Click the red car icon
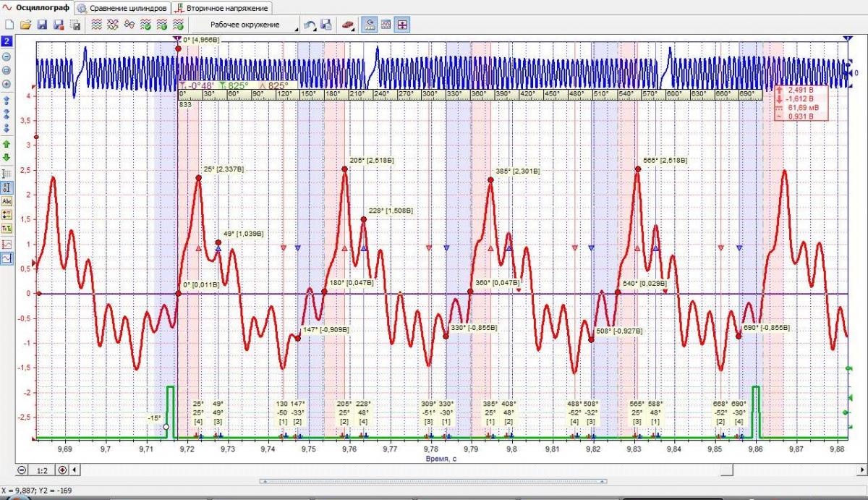The height and width of the screenshot is (500, 868). click(x=348, y=25)
